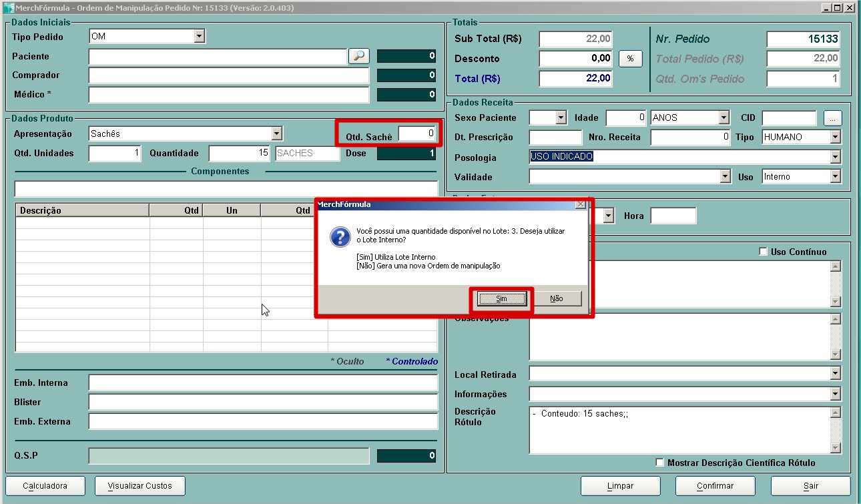Open the CID lookup ellipsis button
Image resolution: width=861 pixels, height=504 pixels.
tap(832, 118)
